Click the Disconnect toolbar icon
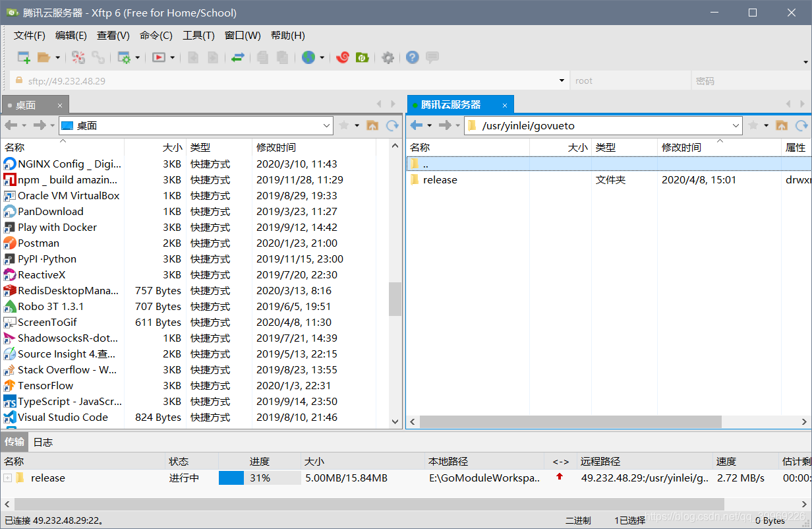The width and height of the screenshot is (812, 529). 78,57
